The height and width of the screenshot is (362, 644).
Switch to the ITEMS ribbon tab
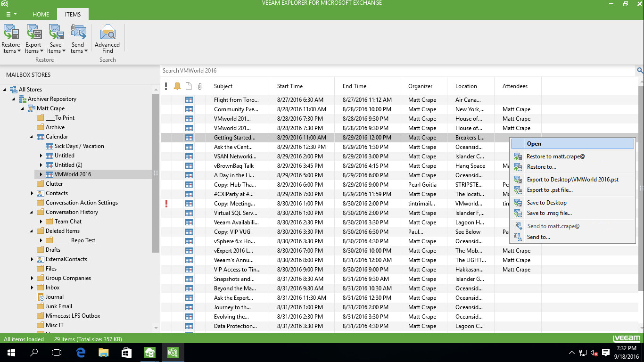pyautogui.click(x=73, y=14)
